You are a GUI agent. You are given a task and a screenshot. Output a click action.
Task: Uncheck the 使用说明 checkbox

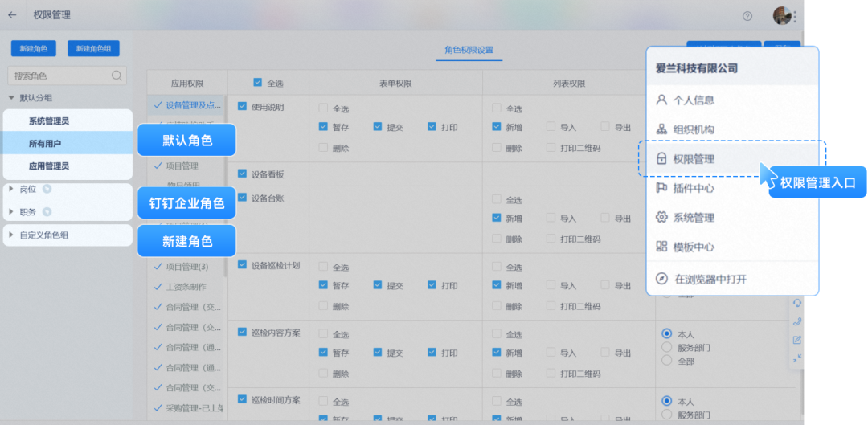coord(243,106)
